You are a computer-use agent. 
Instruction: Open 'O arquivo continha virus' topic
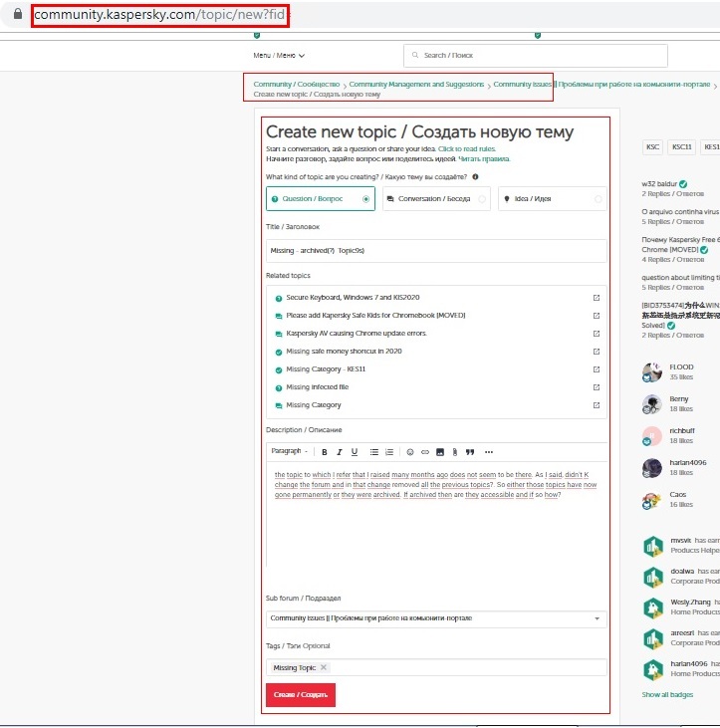pos(680,212)
